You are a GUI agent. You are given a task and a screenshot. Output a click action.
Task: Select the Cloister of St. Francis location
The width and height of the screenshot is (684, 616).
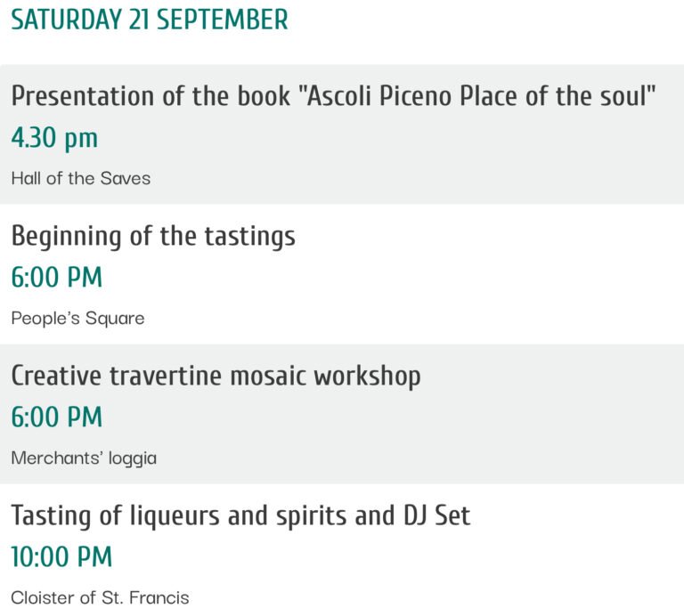(100, 597)
